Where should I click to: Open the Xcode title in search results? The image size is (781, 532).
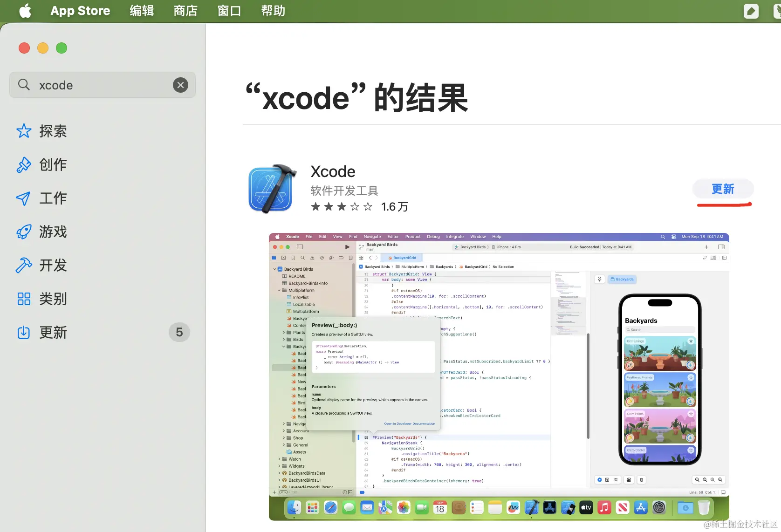[333, 171]
